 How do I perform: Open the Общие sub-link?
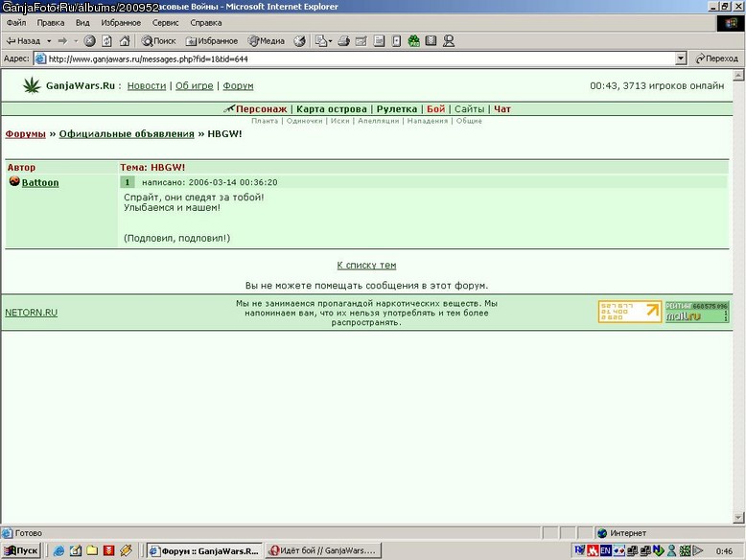[x=469, y=121]
